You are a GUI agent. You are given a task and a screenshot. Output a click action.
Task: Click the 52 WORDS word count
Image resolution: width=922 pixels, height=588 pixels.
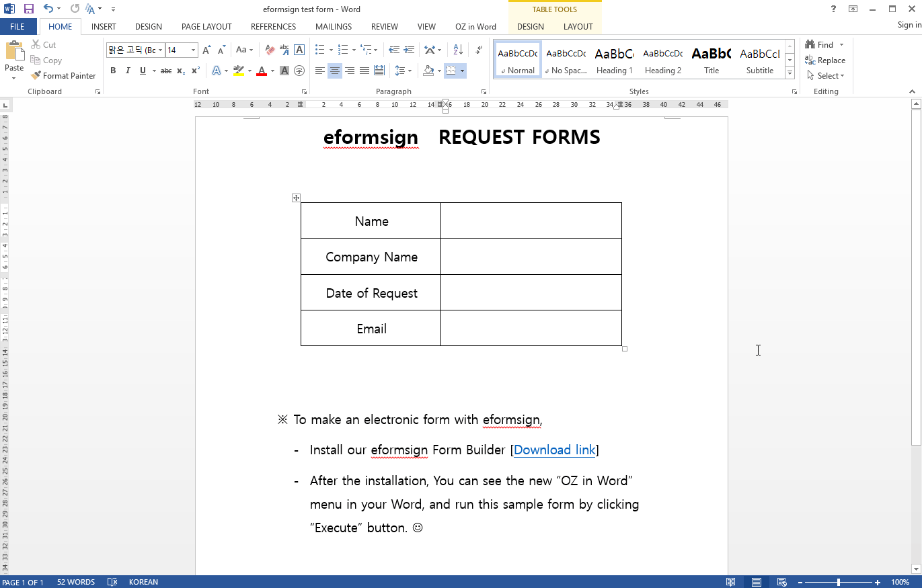click(x=76, y=582)
